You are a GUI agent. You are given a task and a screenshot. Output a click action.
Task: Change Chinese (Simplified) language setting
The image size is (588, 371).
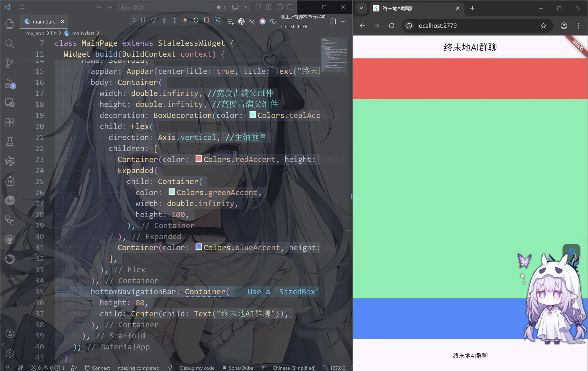(x=294, y=368)
